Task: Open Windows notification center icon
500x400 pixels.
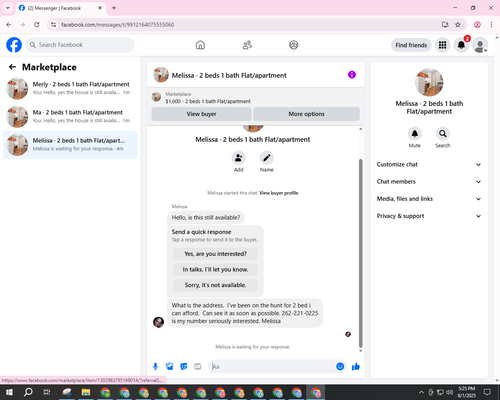Action: (488, 392)
